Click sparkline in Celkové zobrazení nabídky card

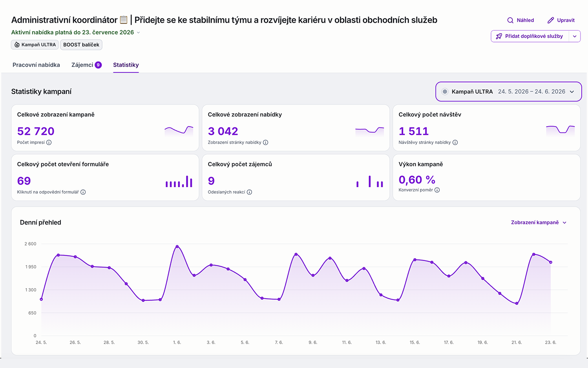(370, 131)
